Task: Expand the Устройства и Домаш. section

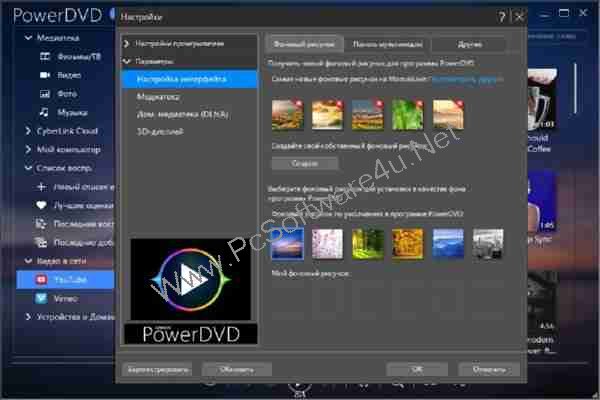Action: [28, 317]
